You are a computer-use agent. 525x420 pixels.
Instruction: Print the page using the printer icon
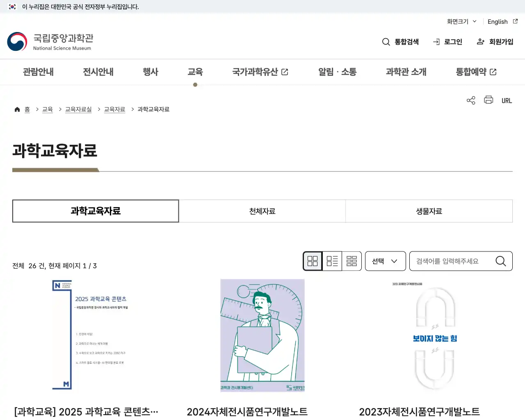tap(488, 100)
